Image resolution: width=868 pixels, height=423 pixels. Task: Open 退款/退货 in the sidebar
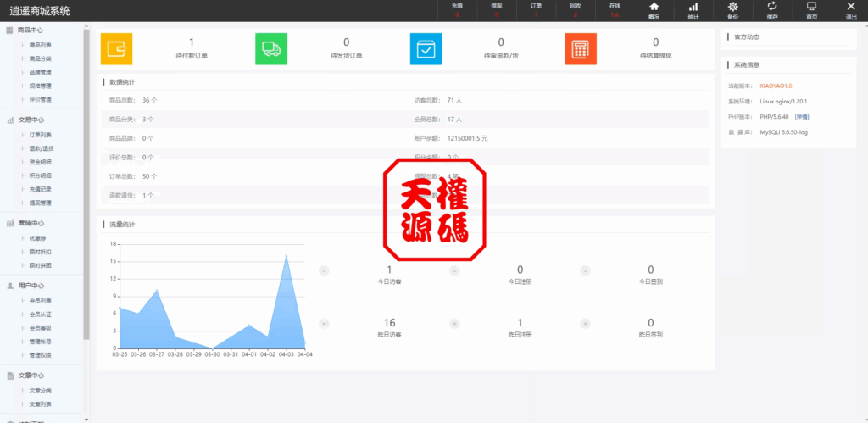pyautogui.click(x=41, y=148)
